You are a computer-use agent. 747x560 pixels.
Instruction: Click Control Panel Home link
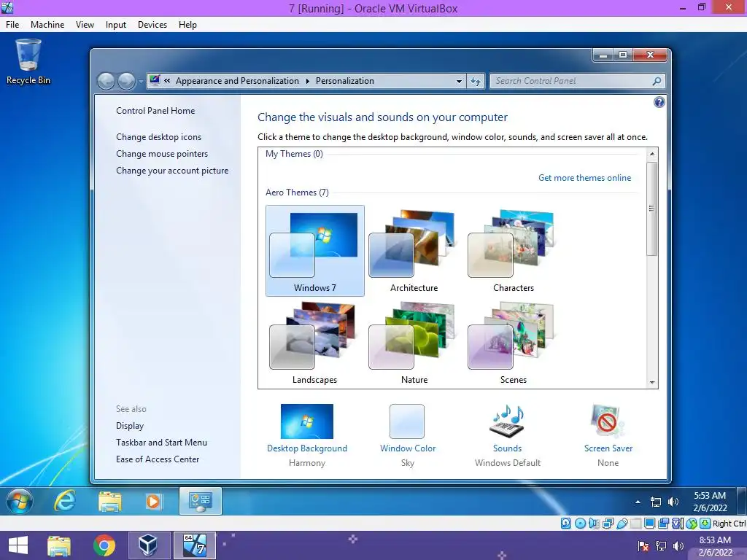(155, 111)
